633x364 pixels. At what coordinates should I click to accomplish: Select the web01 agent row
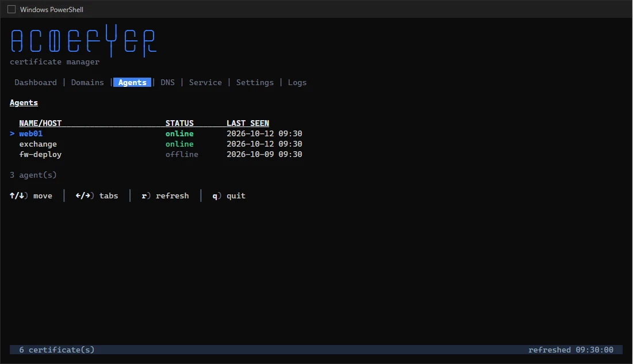[156, 134]
